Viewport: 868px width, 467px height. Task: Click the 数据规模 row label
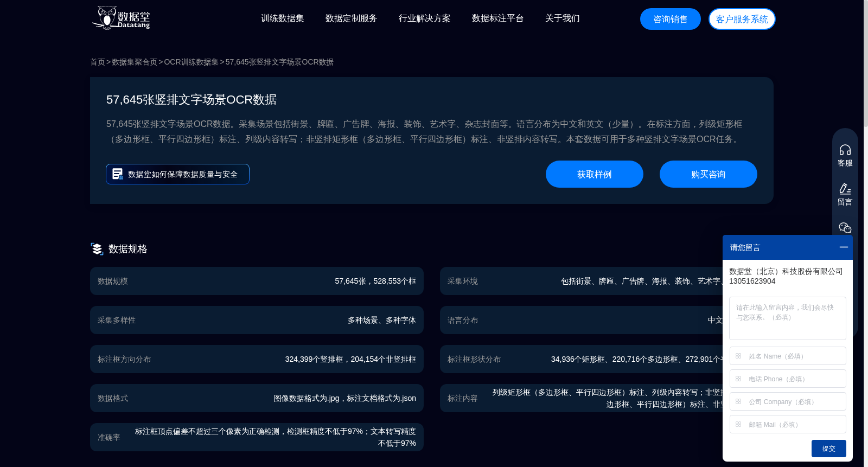(x=113, y=281)
